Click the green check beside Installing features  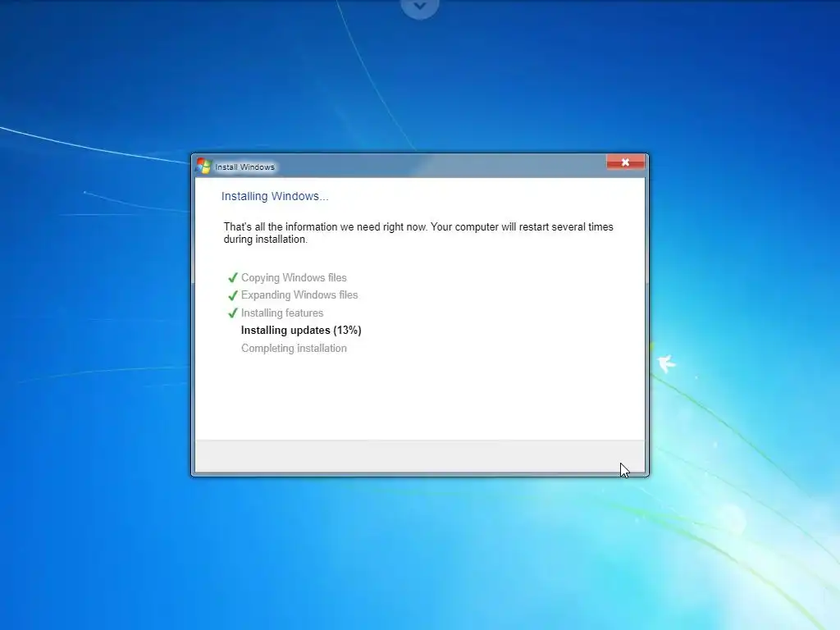[x=232, y=313]
